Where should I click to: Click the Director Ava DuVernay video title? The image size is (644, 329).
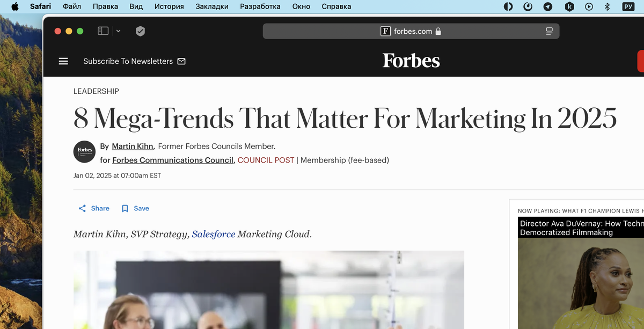pos(582,228)
